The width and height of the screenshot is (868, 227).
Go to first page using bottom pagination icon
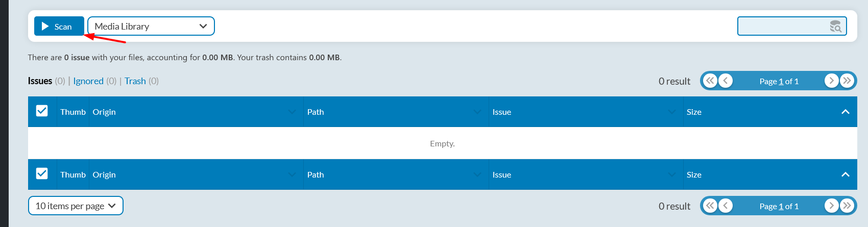coord(710,206)
